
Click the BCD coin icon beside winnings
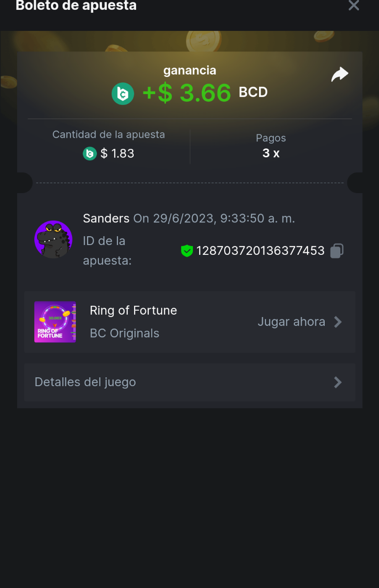click(x=122, y=94)
